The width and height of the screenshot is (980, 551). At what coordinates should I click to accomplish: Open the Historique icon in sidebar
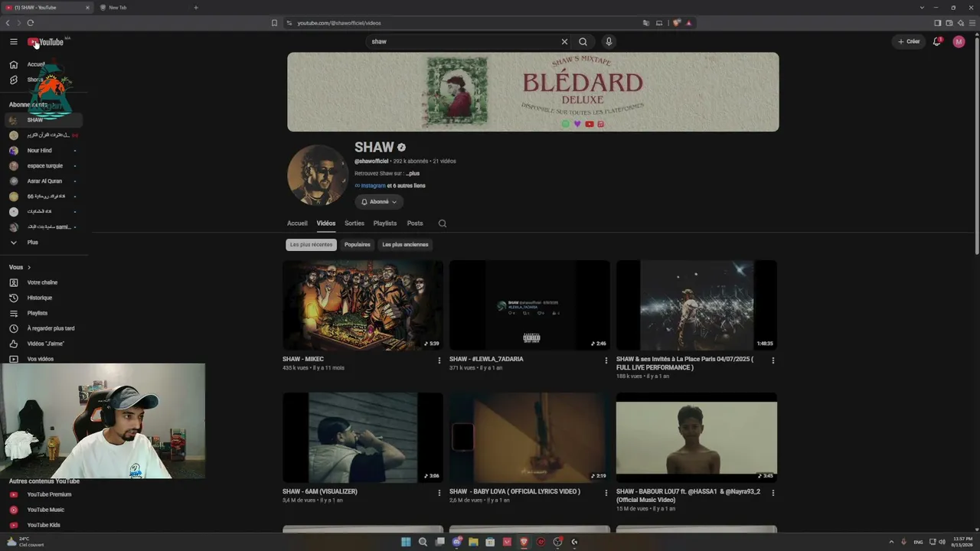pos(14,298)
